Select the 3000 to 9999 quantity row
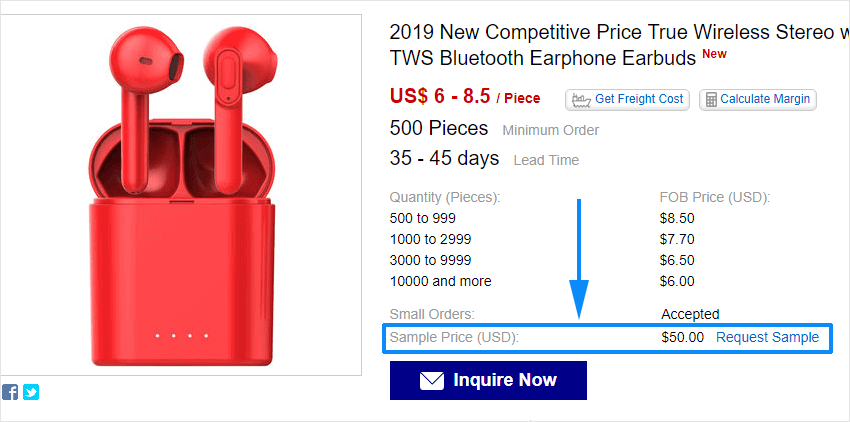The height and width of the screenshot is (422, 850). [x=431, y=260]
